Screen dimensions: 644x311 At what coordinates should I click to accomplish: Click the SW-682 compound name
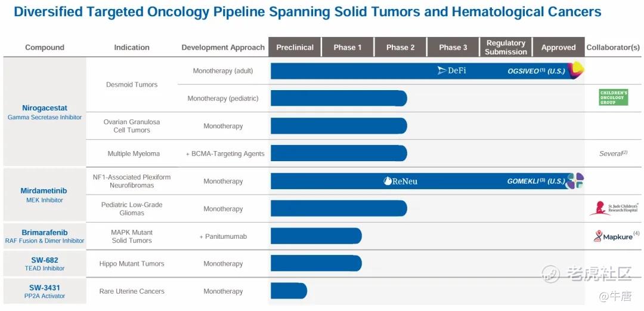[x=45, y=260]
